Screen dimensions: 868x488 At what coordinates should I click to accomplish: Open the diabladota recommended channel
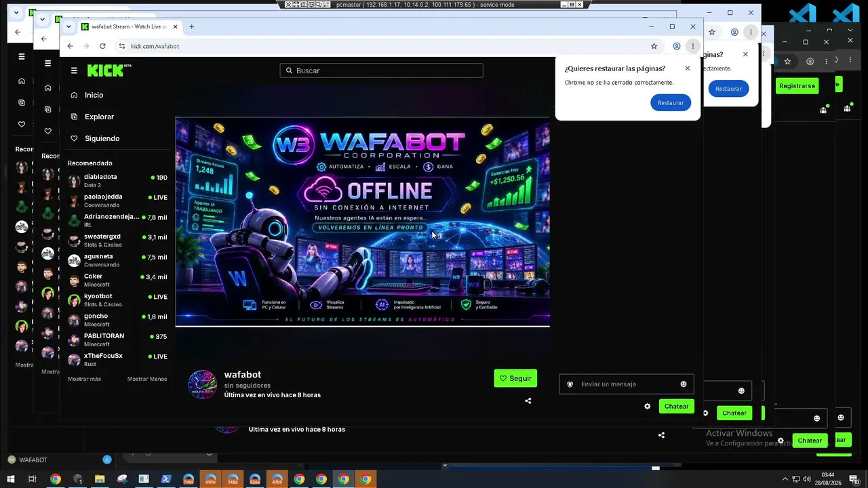(117, 180)
